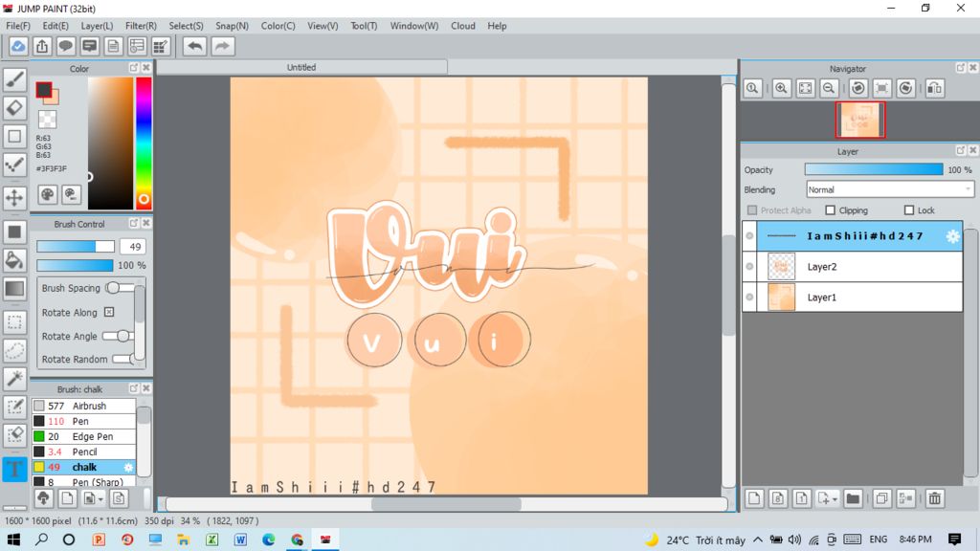Image resolution: width=980 pixels, height=551 pixels.
Task: Expand the add-brush type dropdown
Action: pyautogui.click(x=100, y=499)
